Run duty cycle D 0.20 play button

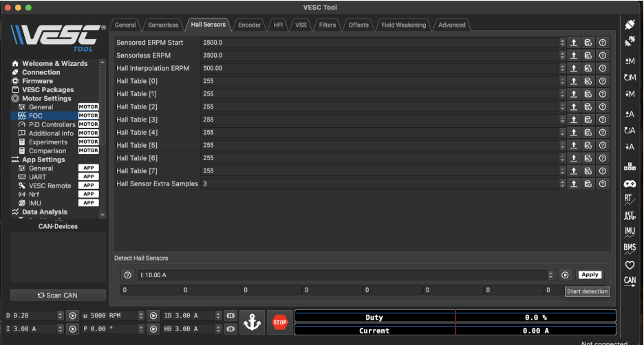(72, 315)
